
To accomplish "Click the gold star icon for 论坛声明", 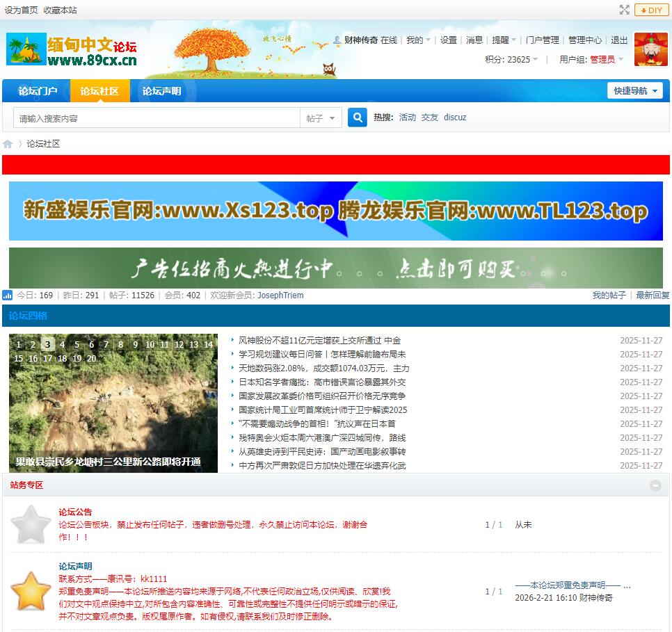I will (31, 592).
